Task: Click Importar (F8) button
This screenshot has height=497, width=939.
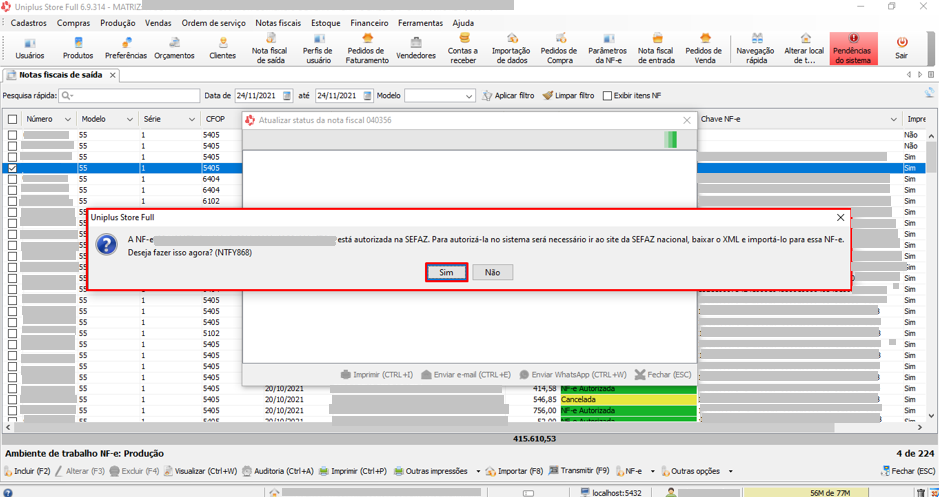Action: click(514, 471)
